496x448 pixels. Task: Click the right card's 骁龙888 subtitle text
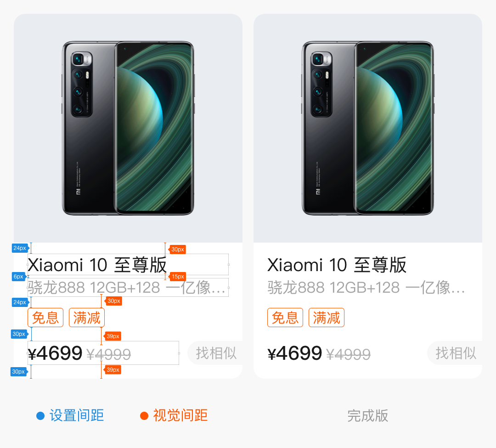click(366, 288)
